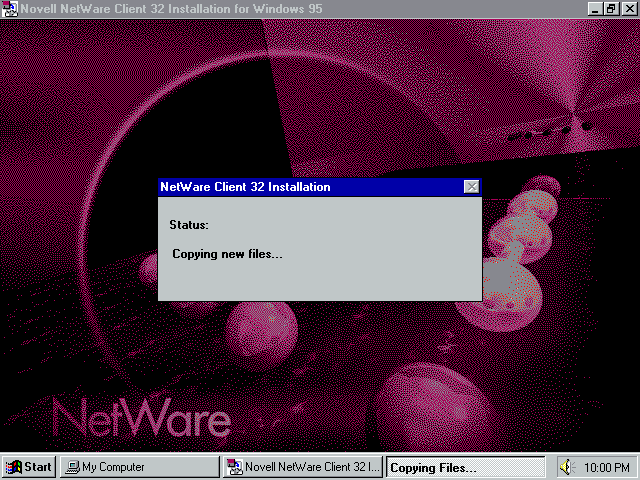Select Novell NetWare Client 32 taskbar button
This screenshot has height=480, width=640.
pos(303,467)
